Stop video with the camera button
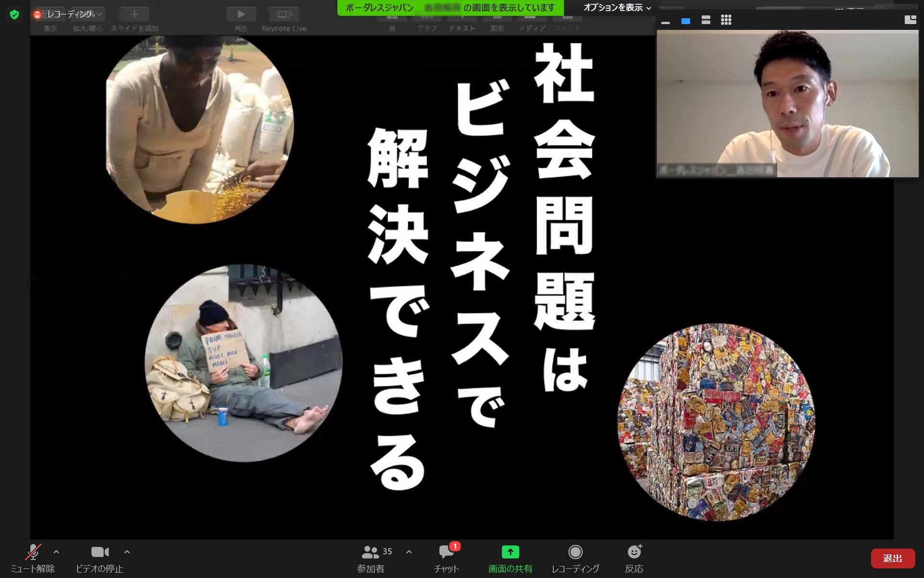Viewport: 924px width, 578px height. (x=100, y=552)
